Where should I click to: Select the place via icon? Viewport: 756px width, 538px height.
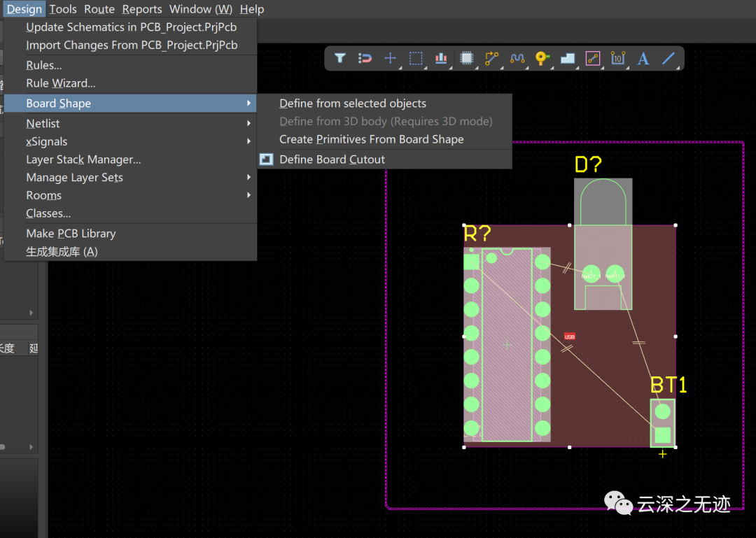(x=542, y=58)
